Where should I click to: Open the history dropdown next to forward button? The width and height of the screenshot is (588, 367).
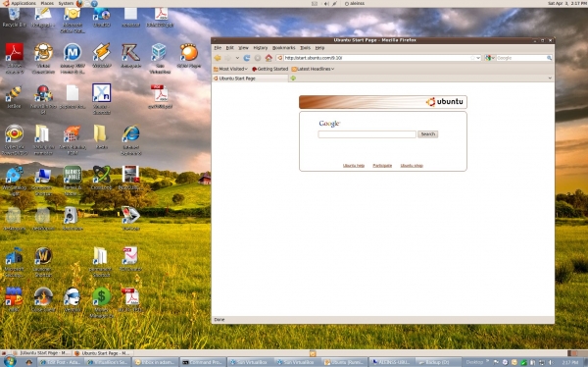pos(237,58)
